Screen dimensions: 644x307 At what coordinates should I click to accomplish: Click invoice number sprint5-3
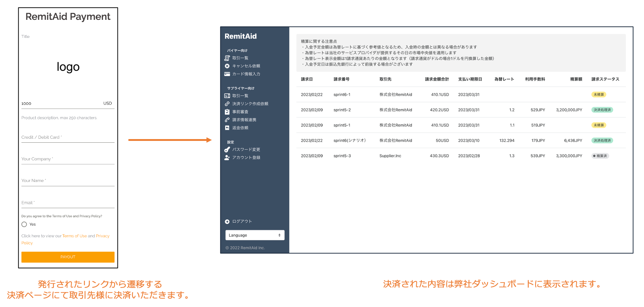point(342,156)
